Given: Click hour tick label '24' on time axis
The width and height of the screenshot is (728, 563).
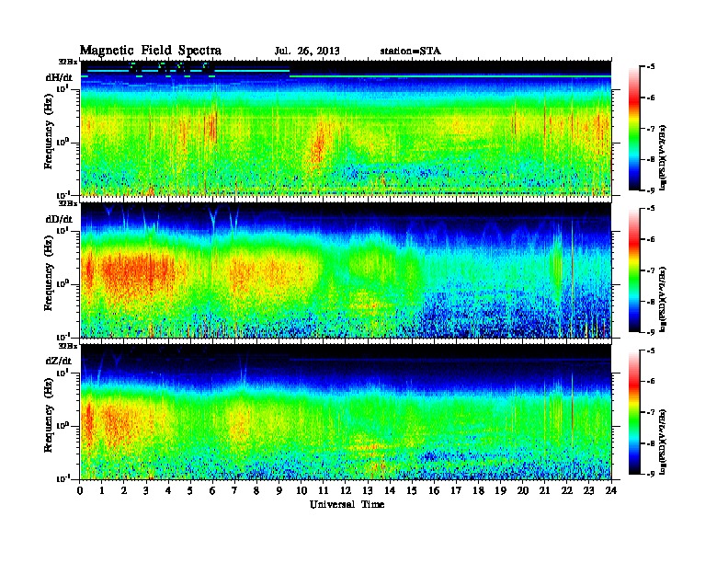Looking at the screenshot, I should click(611, 491).
